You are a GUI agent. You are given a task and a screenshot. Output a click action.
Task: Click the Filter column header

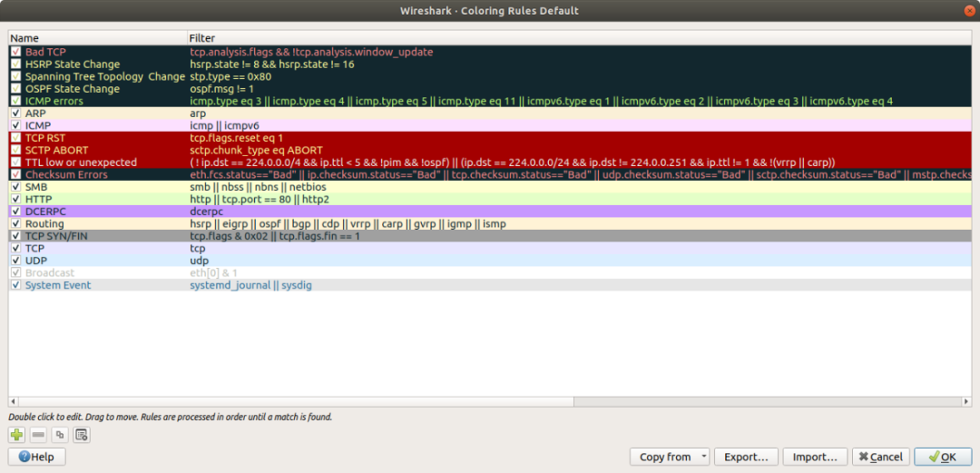[x=579, y=38]
